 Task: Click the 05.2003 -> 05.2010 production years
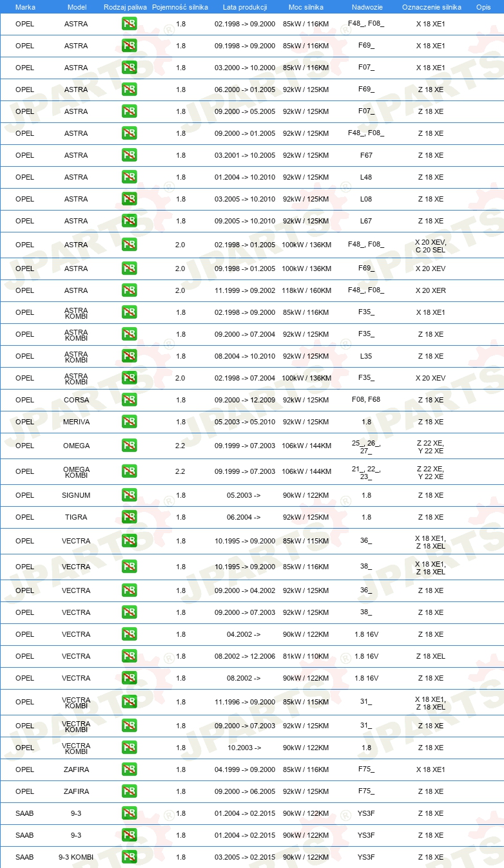(245, 422)
